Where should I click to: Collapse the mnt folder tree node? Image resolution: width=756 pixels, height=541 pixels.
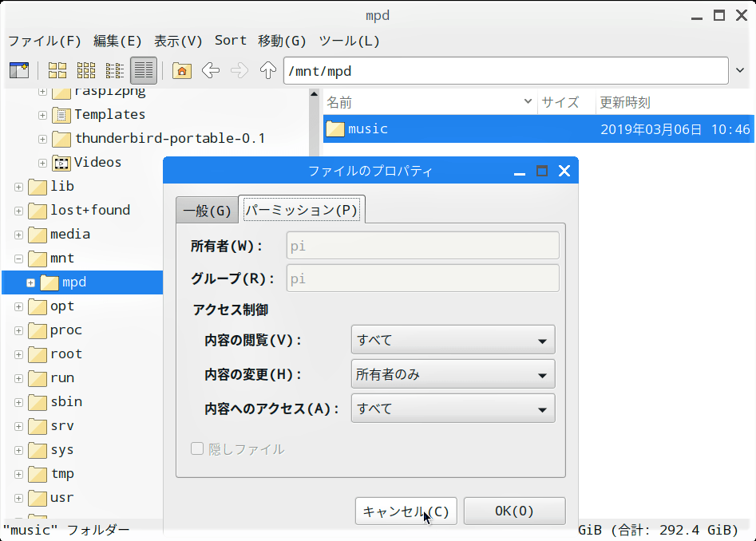coord(19,259)
